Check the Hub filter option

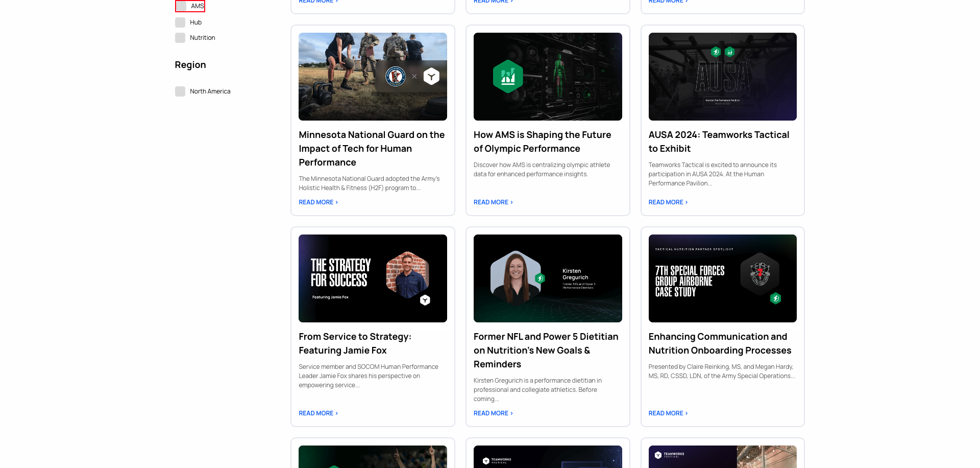point(180,22)
